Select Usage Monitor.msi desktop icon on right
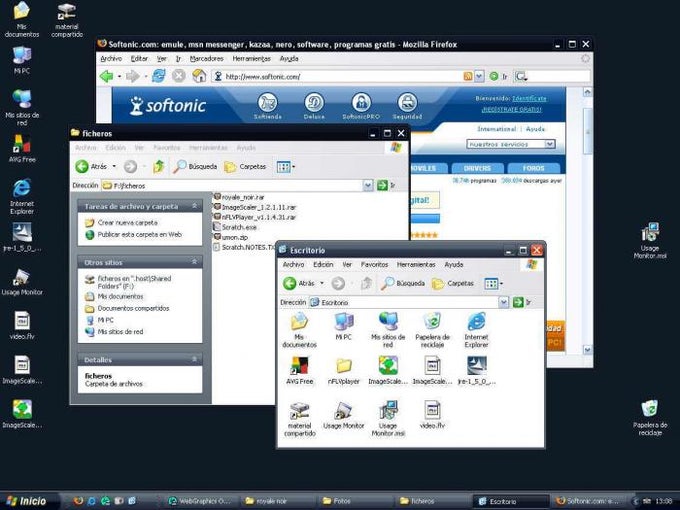 (650, 241)
